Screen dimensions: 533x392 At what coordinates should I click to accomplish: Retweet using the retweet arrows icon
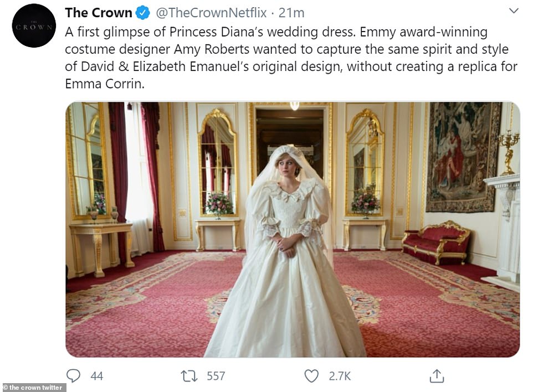click(x=189, y=376)
